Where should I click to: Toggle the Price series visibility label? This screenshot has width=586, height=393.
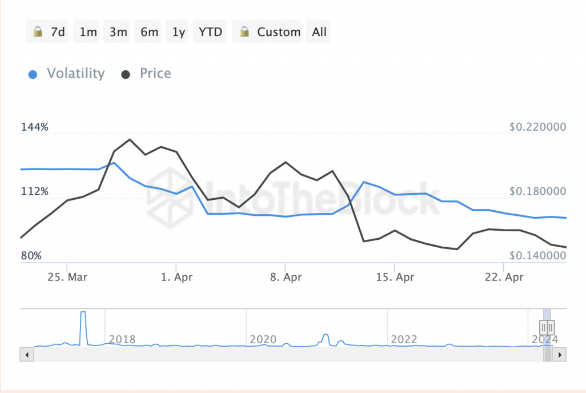[155, 74]
